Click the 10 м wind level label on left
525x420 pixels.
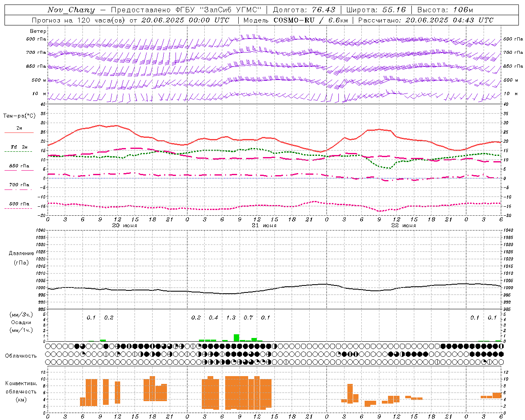39,94
